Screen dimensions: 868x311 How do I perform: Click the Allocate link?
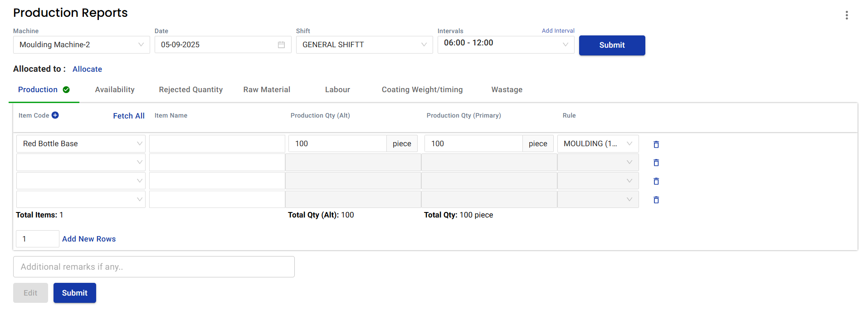point(87,69)
